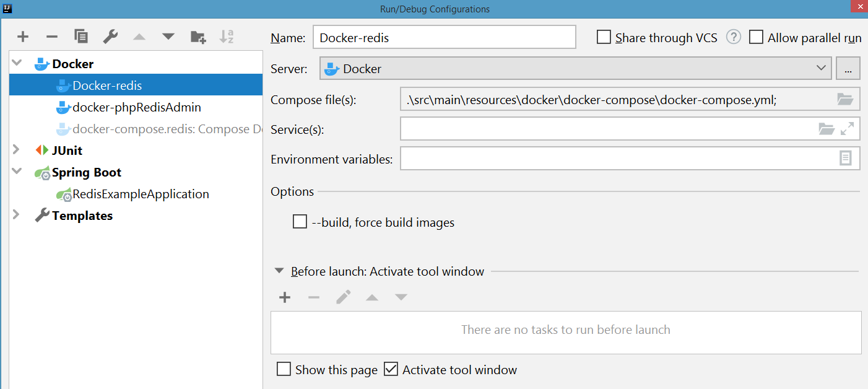The image size is (868, 389).
Task: Check Show this page
Action: (x=284, y=369)
